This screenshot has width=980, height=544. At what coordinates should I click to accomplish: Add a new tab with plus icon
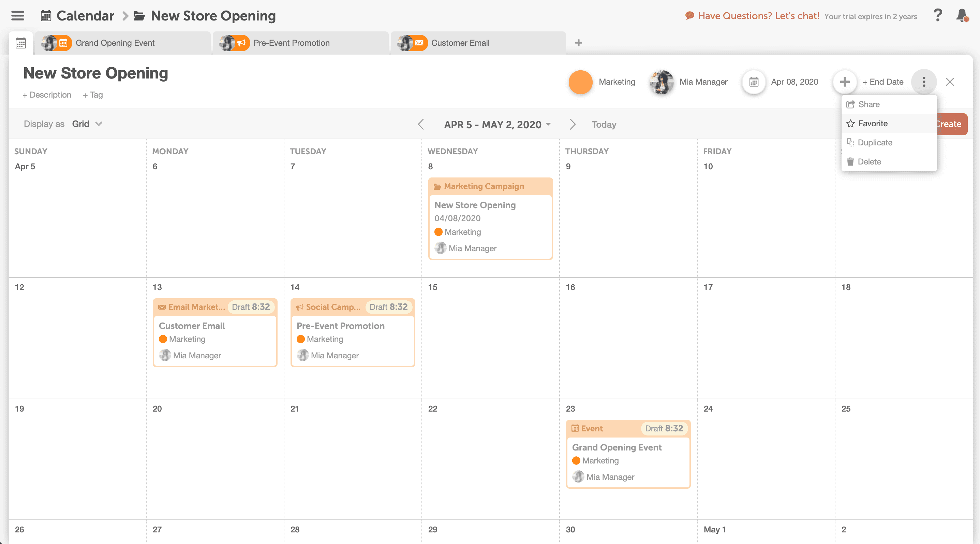coord(578,43)
